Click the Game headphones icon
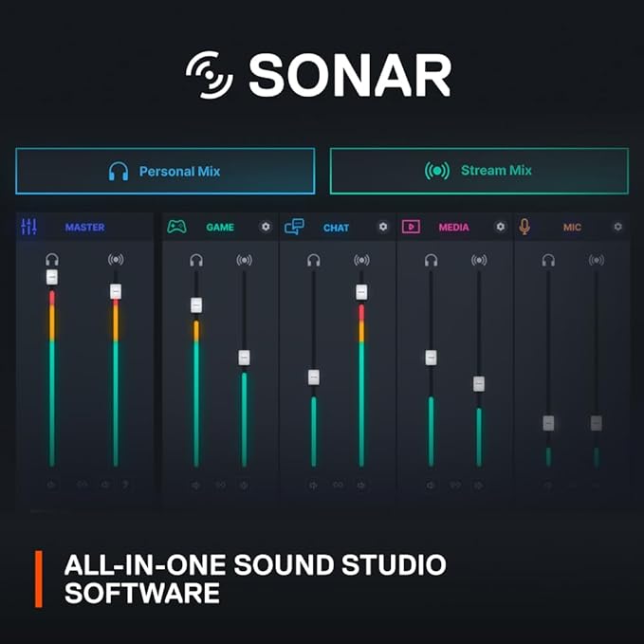 196,260
